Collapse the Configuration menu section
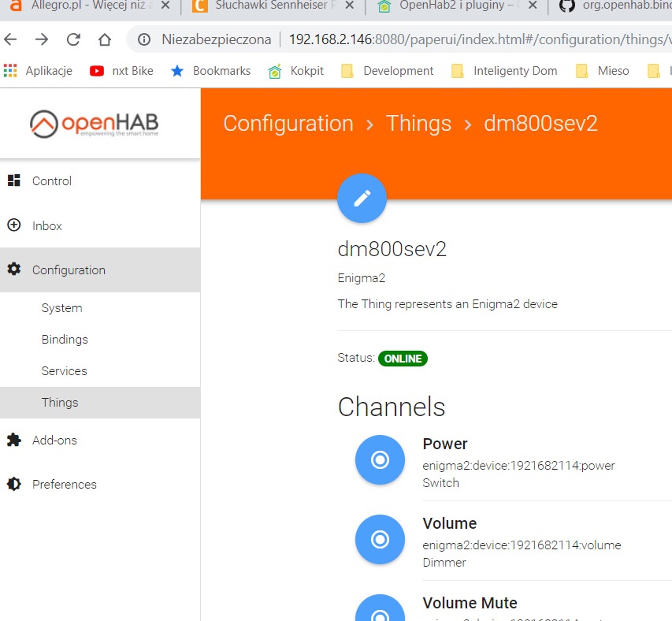This screenshot has height=621, width=672. pos(100,270)
